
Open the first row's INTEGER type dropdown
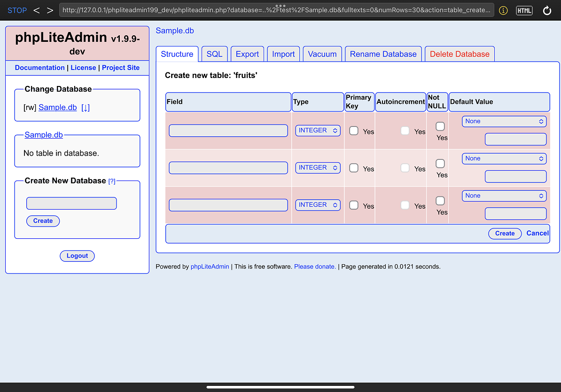point(318,131)
